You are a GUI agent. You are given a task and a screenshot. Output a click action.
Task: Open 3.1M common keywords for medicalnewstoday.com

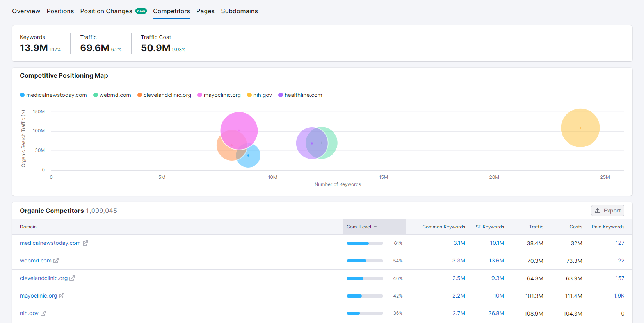point(459,243)
